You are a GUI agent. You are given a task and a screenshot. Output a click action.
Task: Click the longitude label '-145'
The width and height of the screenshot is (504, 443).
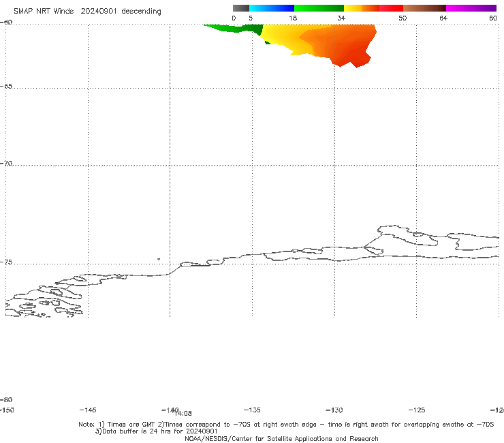pos(87,410)
